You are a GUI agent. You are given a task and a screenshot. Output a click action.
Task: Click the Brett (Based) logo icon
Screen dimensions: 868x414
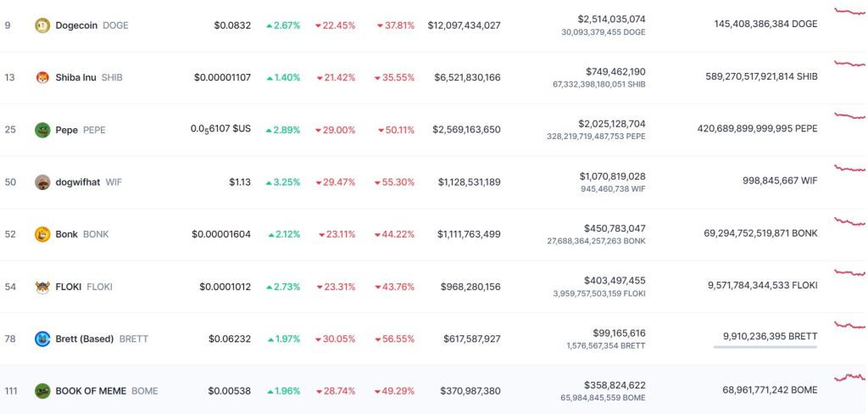click(x=42, y=339)
